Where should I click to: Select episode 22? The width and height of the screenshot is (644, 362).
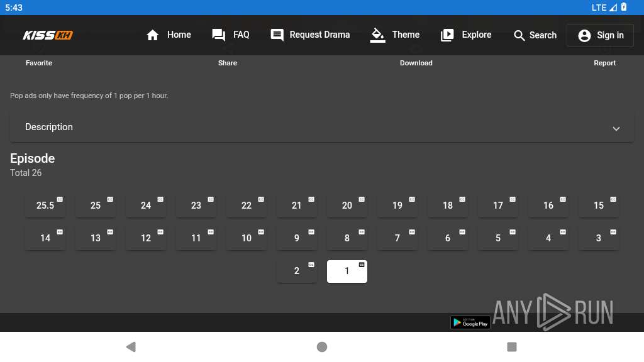coord(247,206)
